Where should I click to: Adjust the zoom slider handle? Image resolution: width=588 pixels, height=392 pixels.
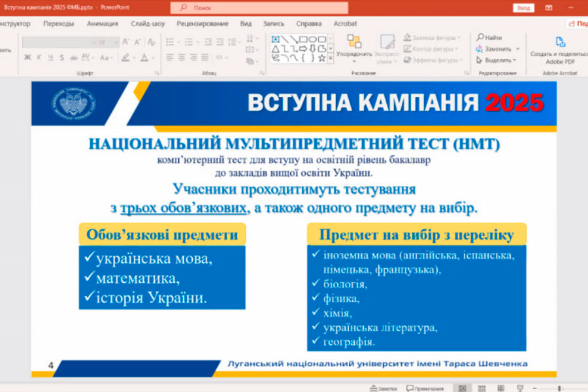click(559, 389)
